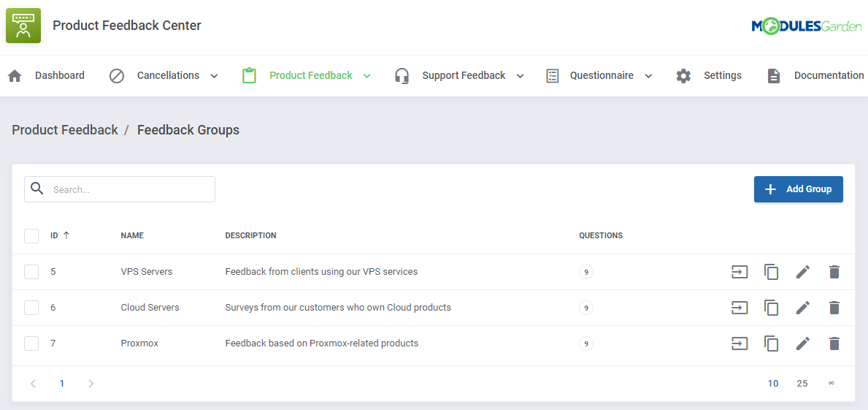Sort by ID using the arrow icon

(66, 235)
